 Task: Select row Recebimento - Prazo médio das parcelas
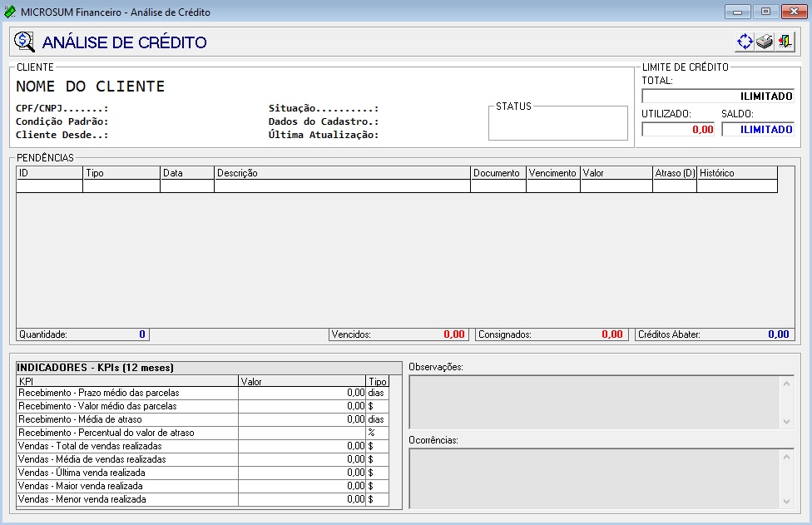coord(202,393)
